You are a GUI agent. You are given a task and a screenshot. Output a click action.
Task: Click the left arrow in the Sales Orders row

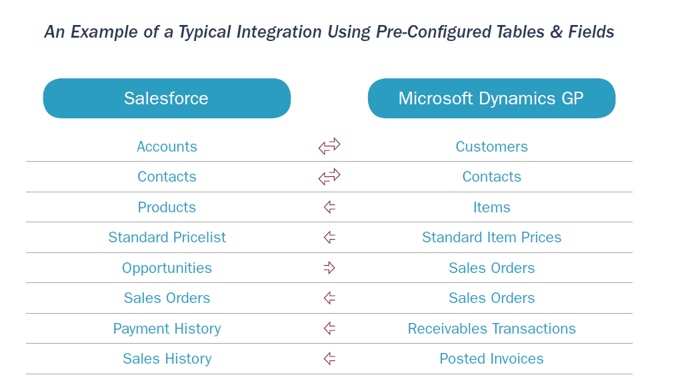330,298
